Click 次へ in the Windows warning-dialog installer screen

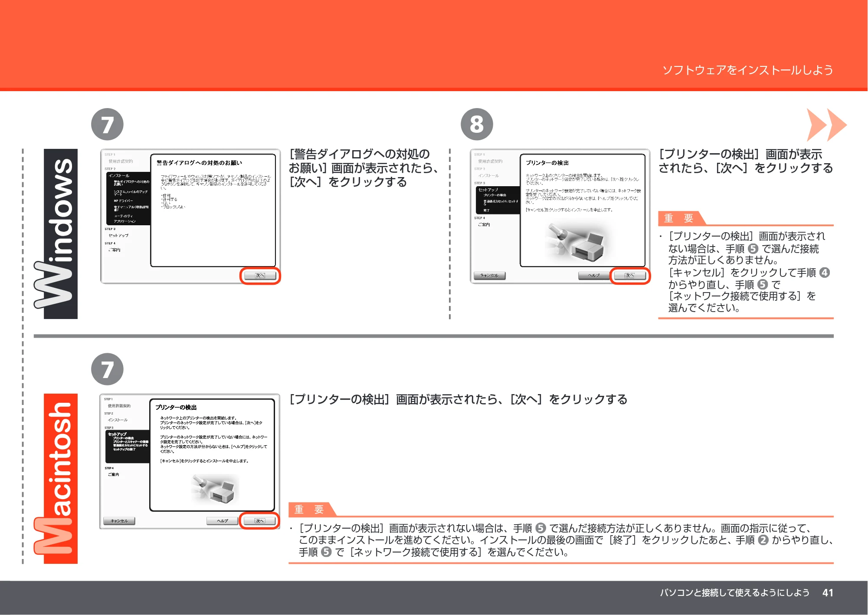coord(260,276)
